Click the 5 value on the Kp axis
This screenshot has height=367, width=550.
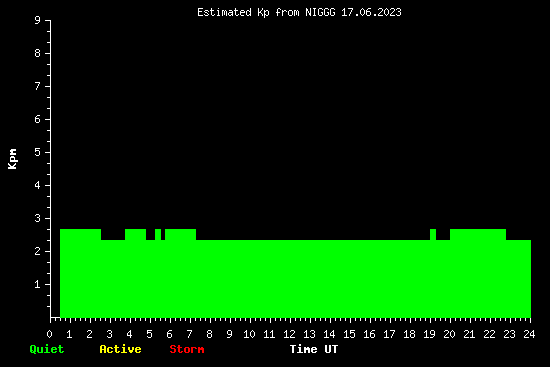[x=38, y=152]
